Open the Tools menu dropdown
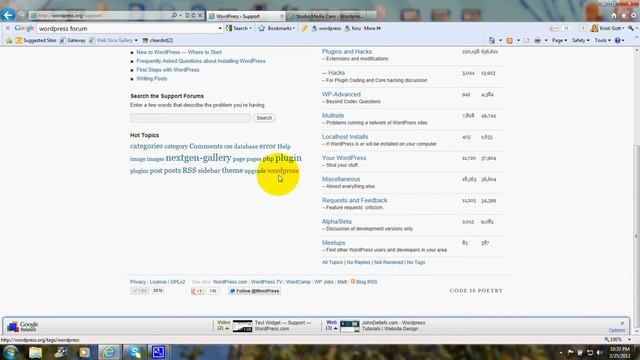Screen dimensions: 640x360 pyautogui.click(x=602, y=40)
